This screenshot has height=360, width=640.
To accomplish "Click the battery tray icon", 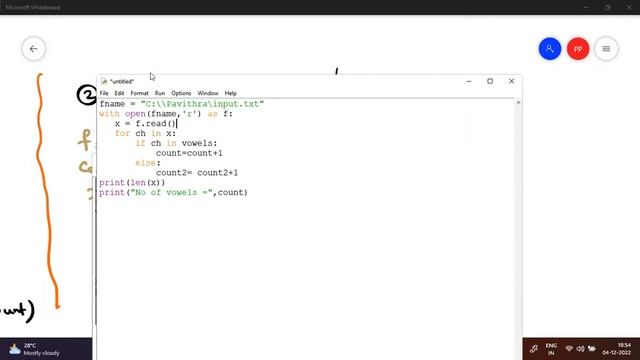I will click(x=591, y=349).
